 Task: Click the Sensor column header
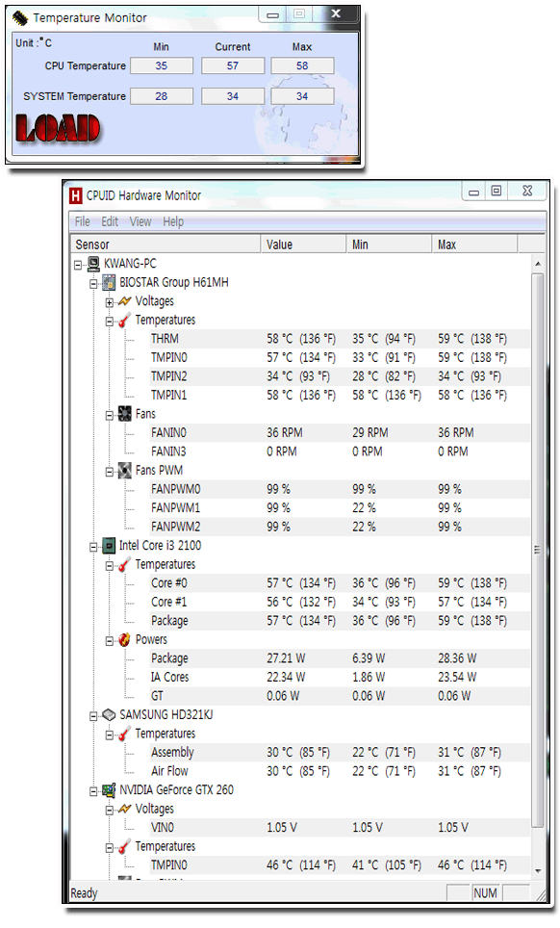click(165, 245)
